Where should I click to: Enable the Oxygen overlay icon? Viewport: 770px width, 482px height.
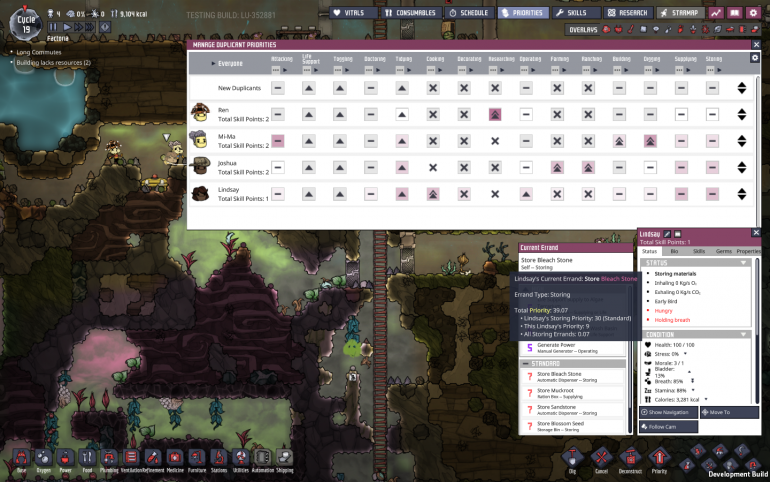tap(606, 29)
